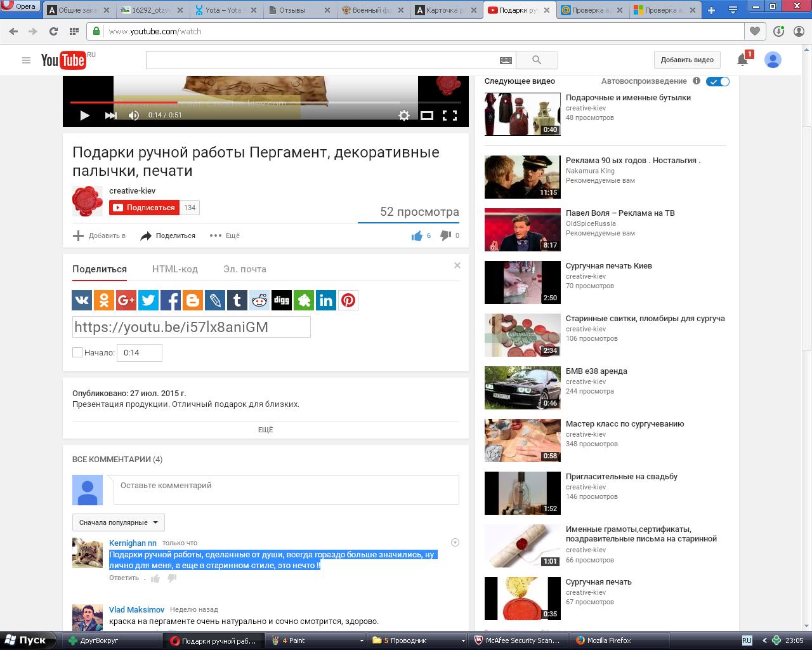Switch to Эл. почта tab
812x650 pixels.
click(245, 269)
